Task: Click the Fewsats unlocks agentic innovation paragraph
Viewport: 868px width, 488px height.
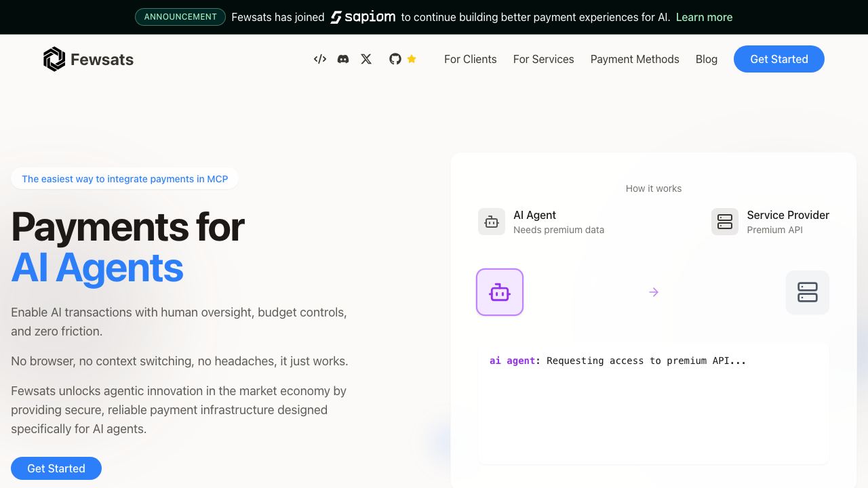Action: [x=179, y=410]
